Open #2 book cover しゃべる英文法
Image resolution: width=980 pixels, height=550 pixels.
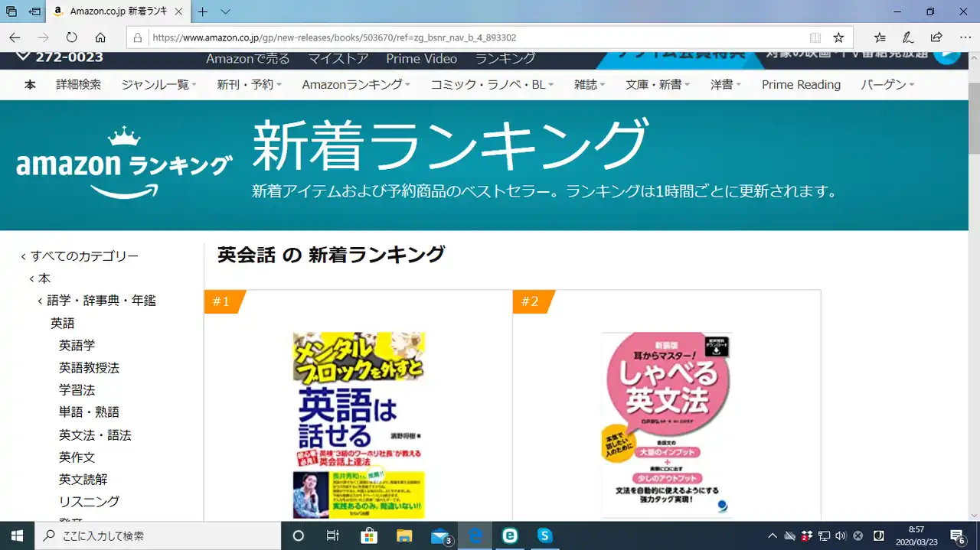click(x=667, y=425)
